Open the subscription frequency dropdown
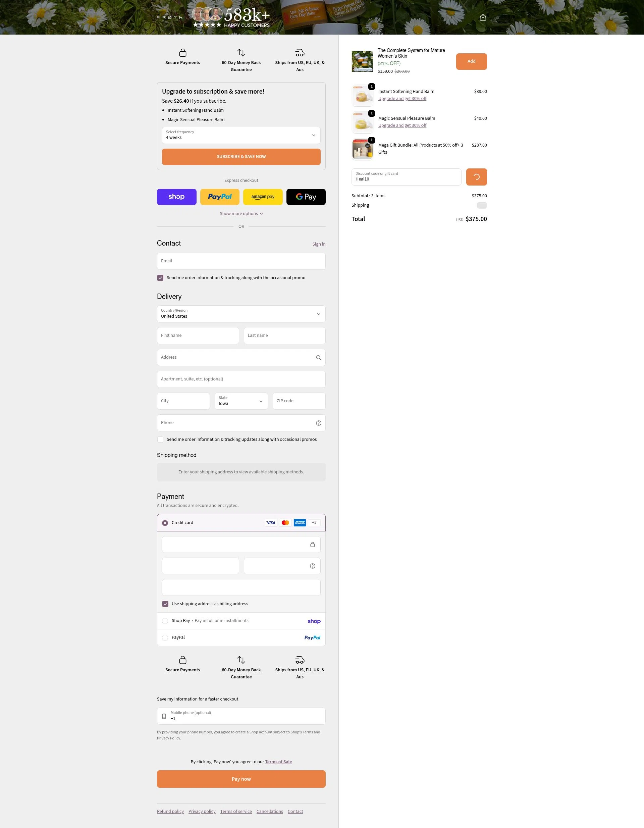The width and height of the screenshot is (644, 828). tap(241, 135)
